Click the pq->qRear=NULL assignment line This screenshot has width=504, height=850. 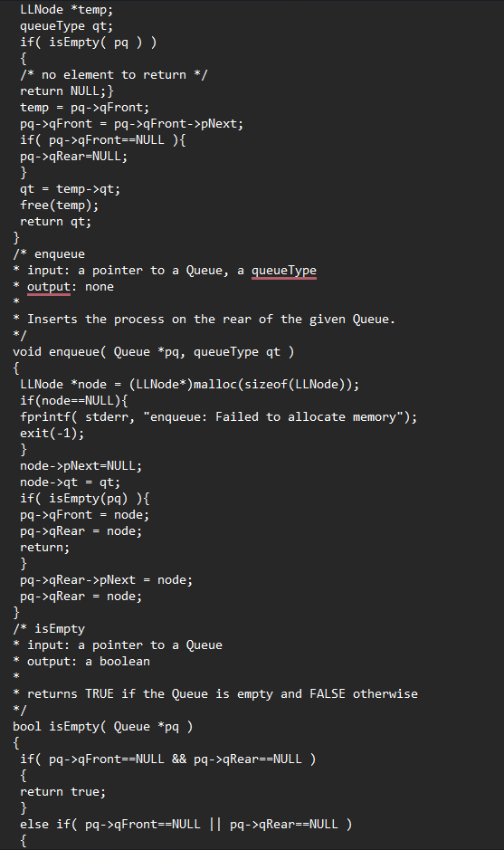click(x=73, y=157)
